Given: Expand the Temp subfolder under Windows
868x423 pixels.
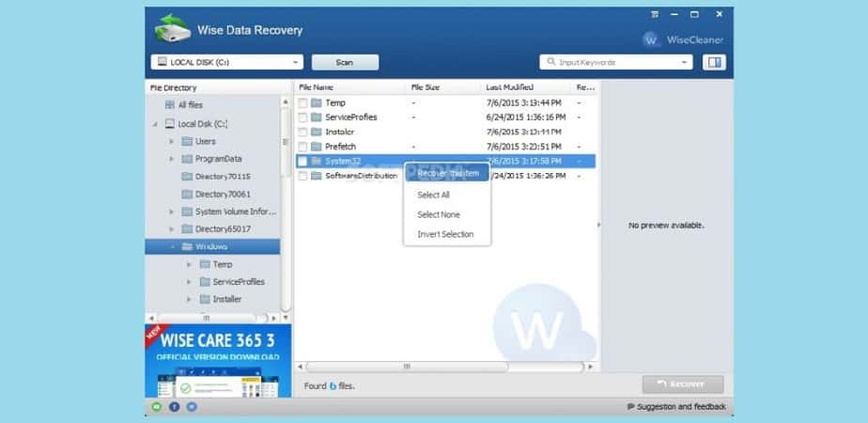Looking at the screenshot, I should point(190,265).
